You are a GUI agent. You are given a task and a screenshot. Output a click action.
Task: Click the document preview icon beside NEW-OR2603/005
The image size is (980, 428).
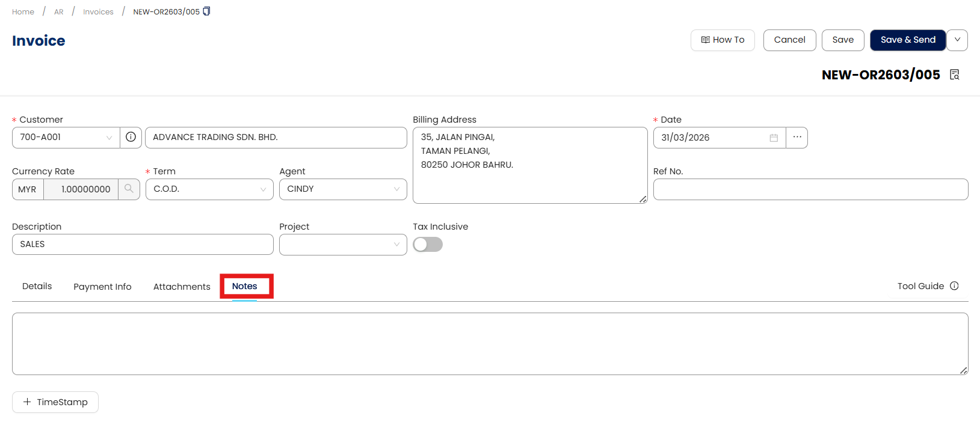point(954,75)
